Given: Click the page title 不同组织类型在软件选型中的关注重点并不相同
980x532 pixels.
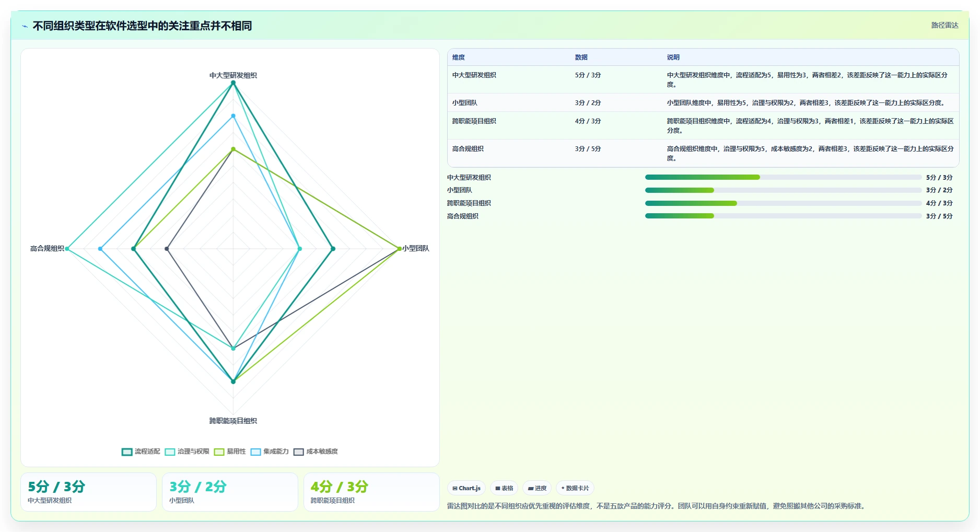Looking at the screenshot, I should tap(142, 26).
